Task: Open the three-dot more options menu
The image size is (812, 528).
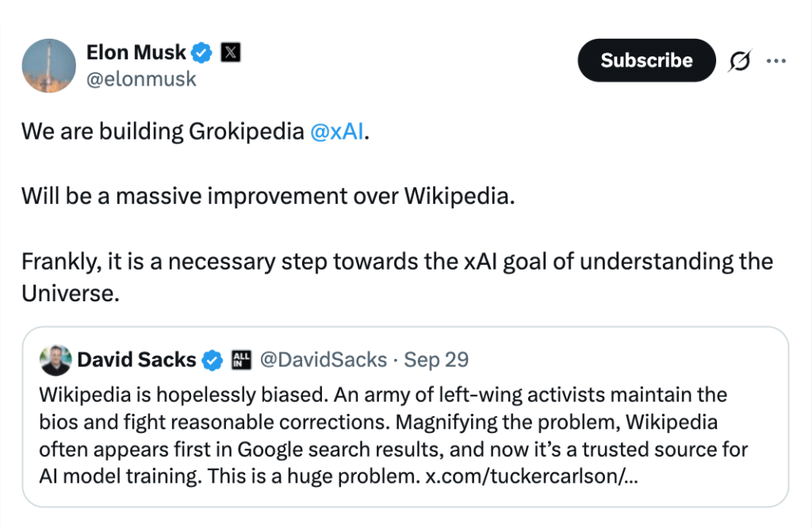Action: pyautogui.click(x=775, y=60)
